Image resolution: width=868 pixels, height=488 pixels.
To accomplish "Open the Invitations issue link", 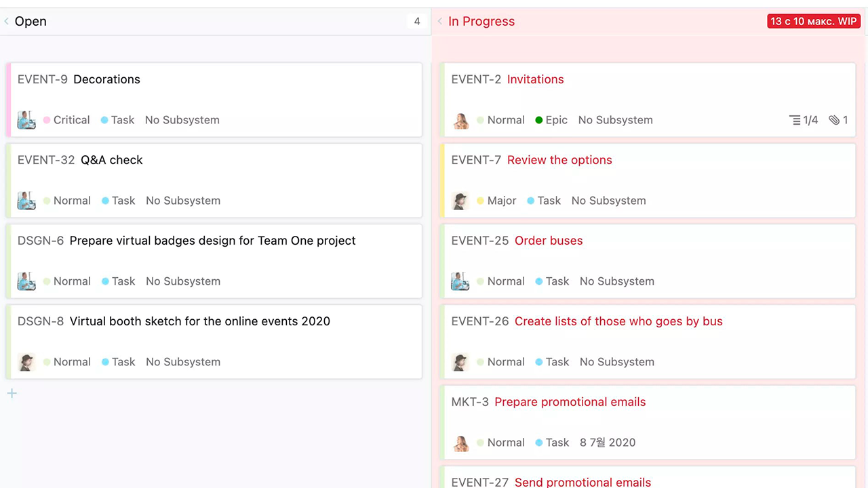I will pos(535,79).
